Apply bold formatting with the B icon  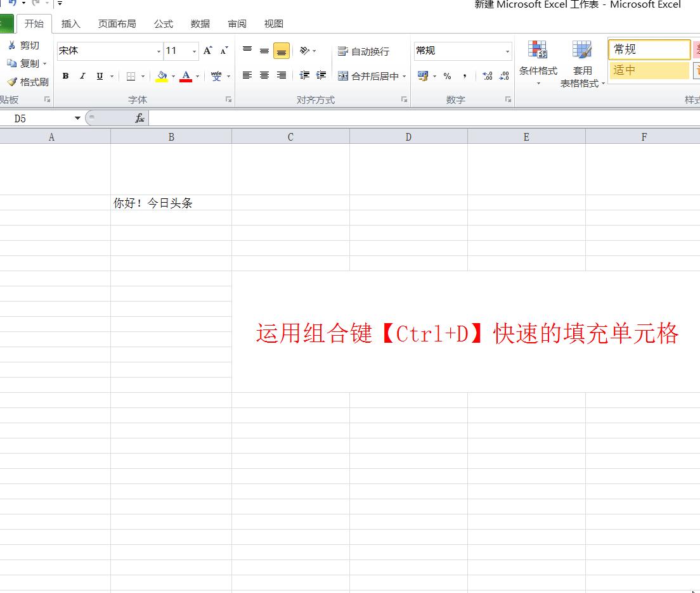[x=65, y=75]
